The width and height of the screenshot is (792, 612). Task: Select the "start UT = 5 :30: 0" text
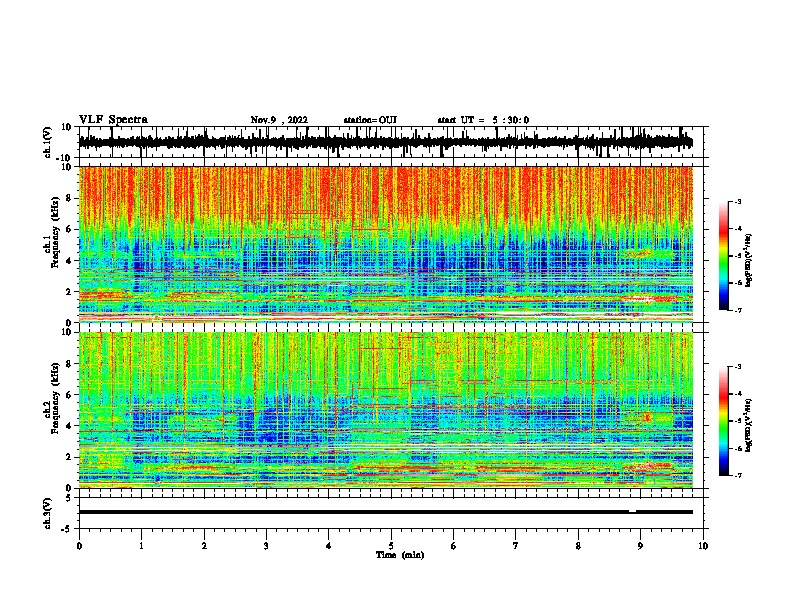pos(483,120)
